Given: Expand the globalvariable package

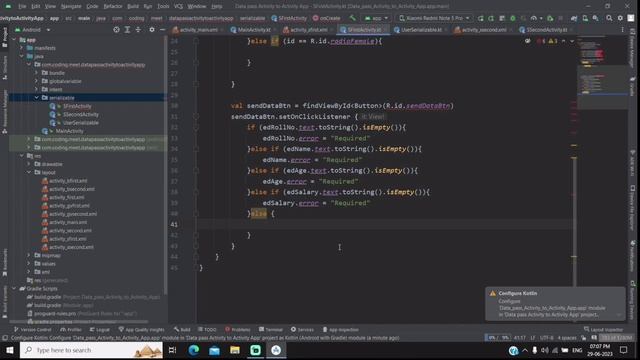Looking at the screenshot, I should click(37, 81).
